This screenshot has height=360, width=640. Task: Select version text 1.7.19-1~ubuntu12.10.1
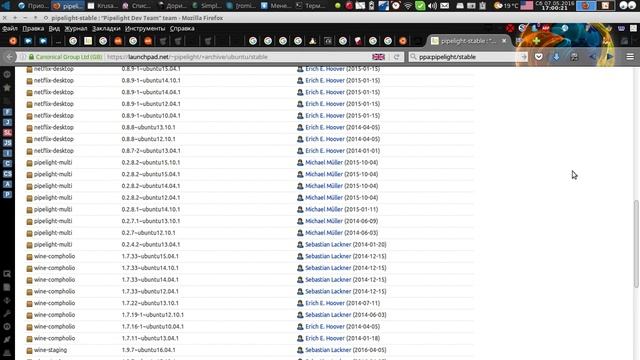[153, 315]
